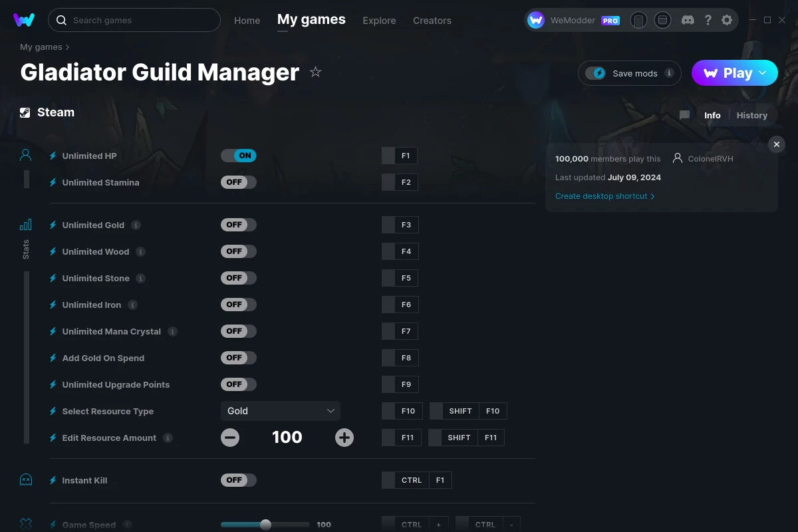Expand the WeModder account menu

[x=572, y=20]
